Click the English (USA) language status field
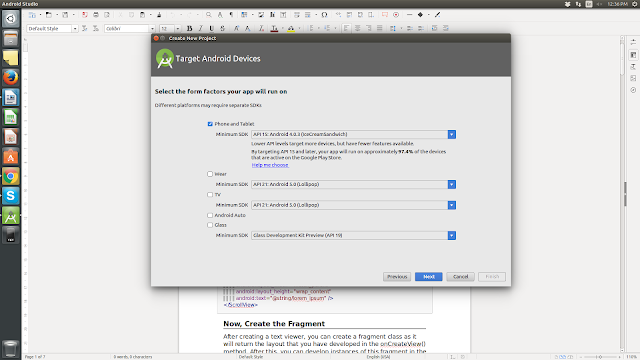640x360 pixels. [378, 357]
